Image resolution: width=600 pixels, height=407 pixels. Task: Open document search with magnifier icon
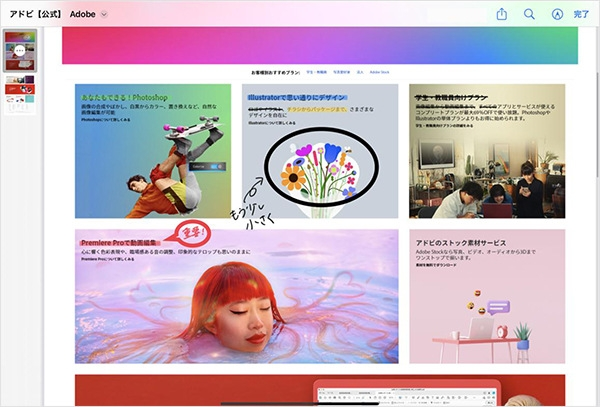529,14
